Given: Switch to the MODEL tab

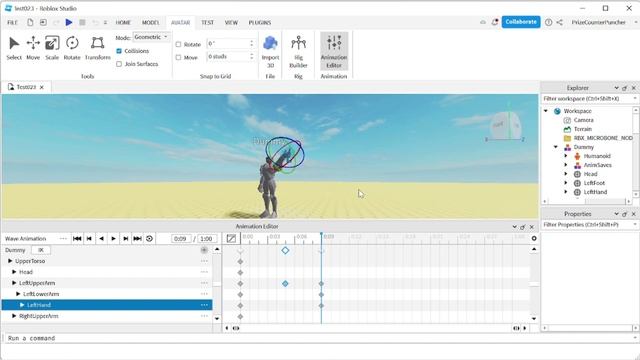Looking at the screenshot, I should pyautogui.click(x=151, y=22).
